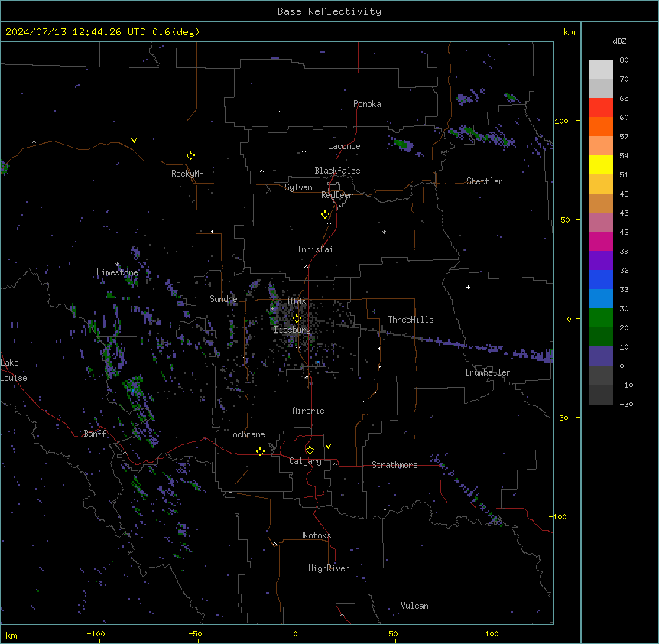
Task: Select the orange 60 dBZ legend color
Action: pyautogui.click(x=601, y=126)
